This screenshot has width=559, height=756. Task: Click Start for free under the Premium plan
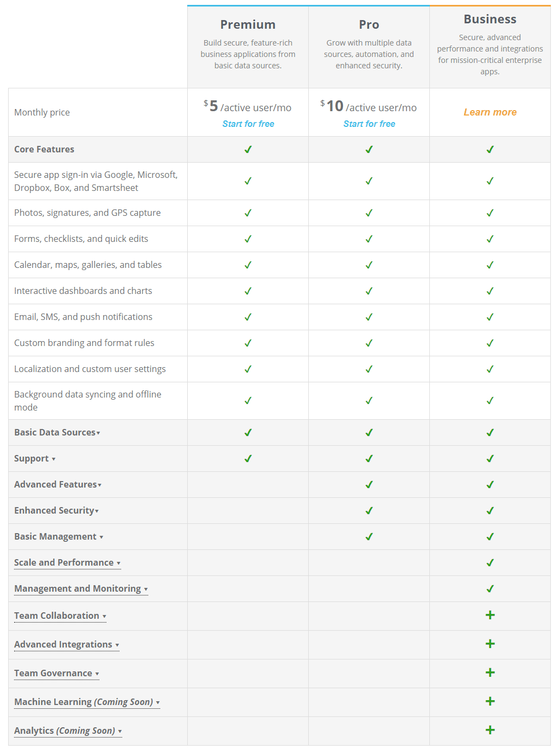point(248,124)
